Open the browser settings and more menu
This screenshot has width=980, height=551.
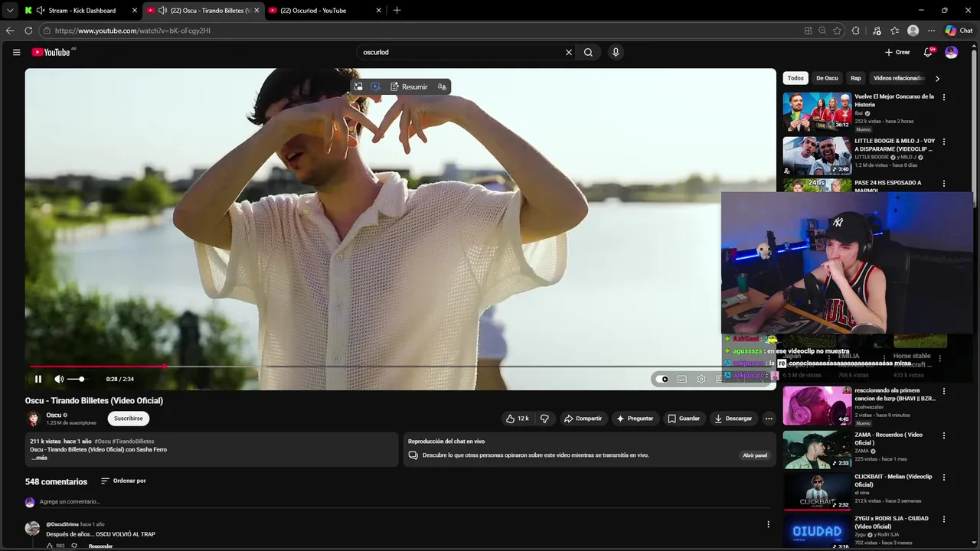pos(931,31)
